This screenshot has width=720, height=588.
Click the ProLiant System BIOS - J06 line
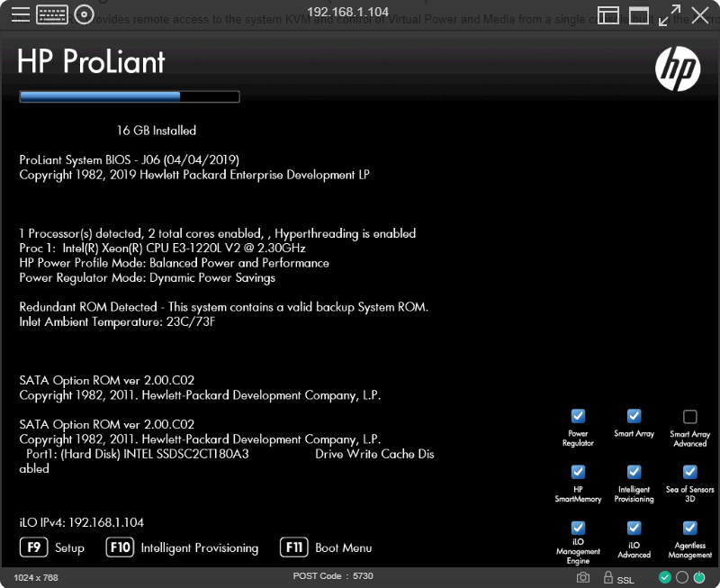pos(129,160)
